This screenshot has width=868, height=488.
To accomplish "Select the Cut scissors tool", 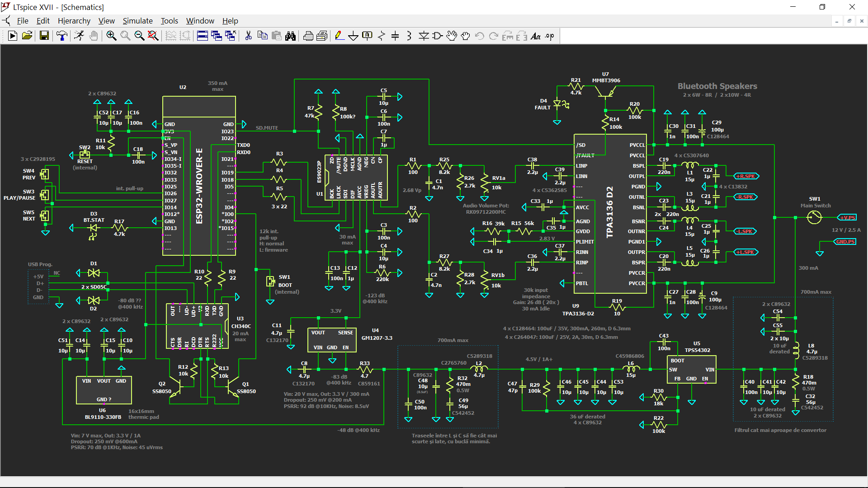I will [248, 36].
